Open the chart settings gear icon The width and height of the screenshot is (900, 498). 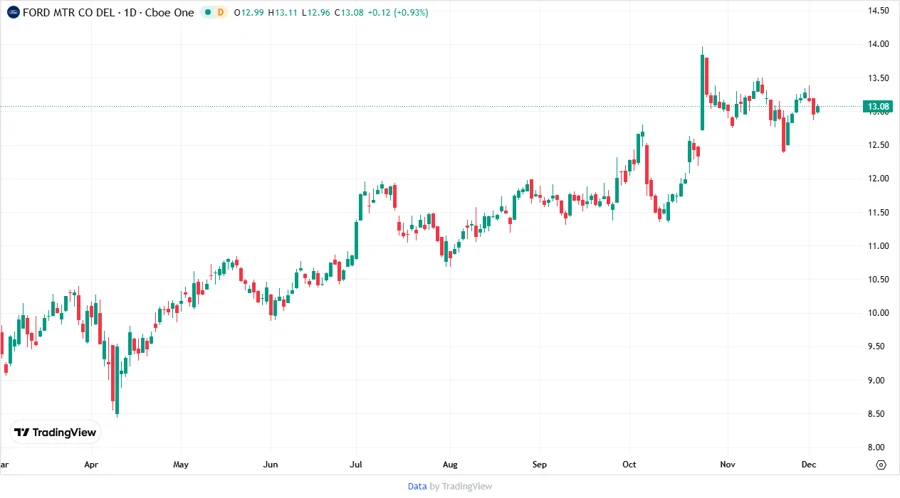[881, 465]
